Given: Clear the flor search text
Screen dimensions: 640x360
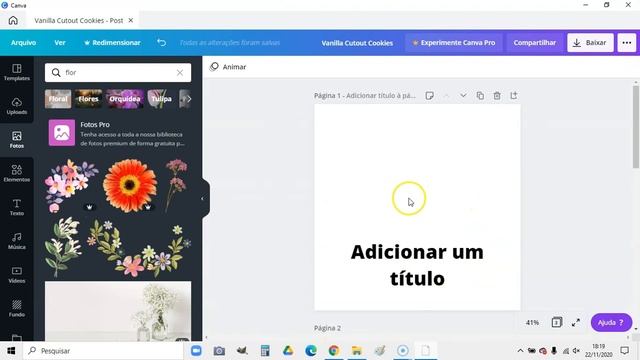Looking at the screenshot, I should pos(180,73).
